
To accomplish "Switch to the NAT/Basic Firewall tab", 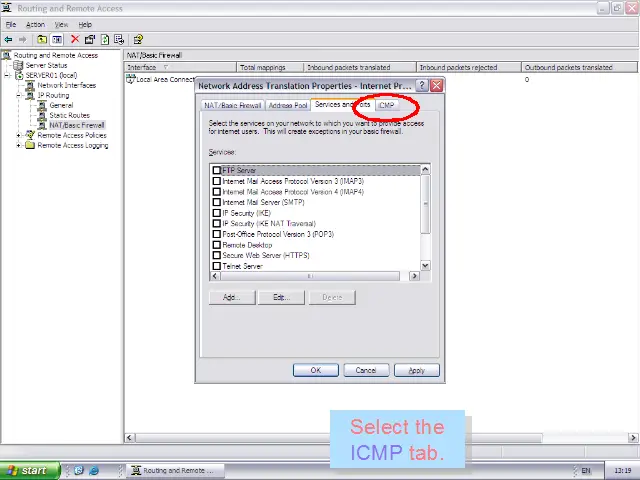I will 233,105.
